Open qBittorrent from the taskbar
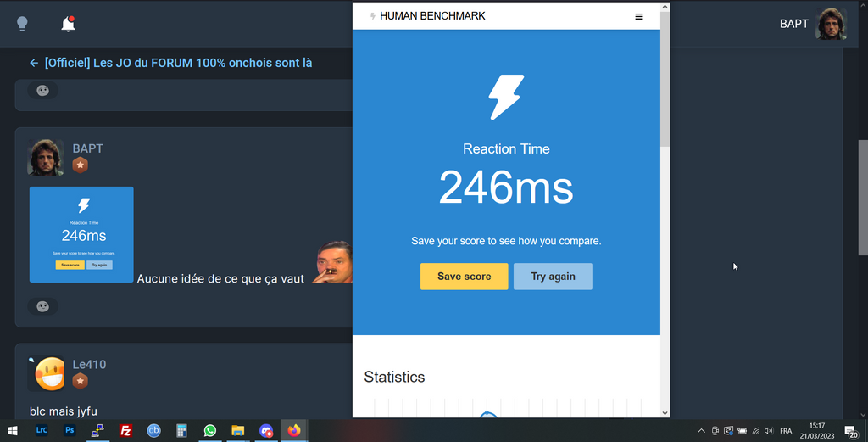This screenshot has height=442, width=868. pos(154,430)
